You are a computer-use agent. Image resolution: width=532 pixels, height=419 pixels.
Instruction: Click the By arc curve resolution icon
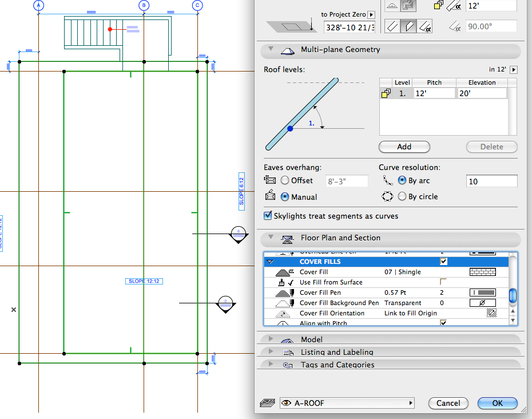point(387,180)
